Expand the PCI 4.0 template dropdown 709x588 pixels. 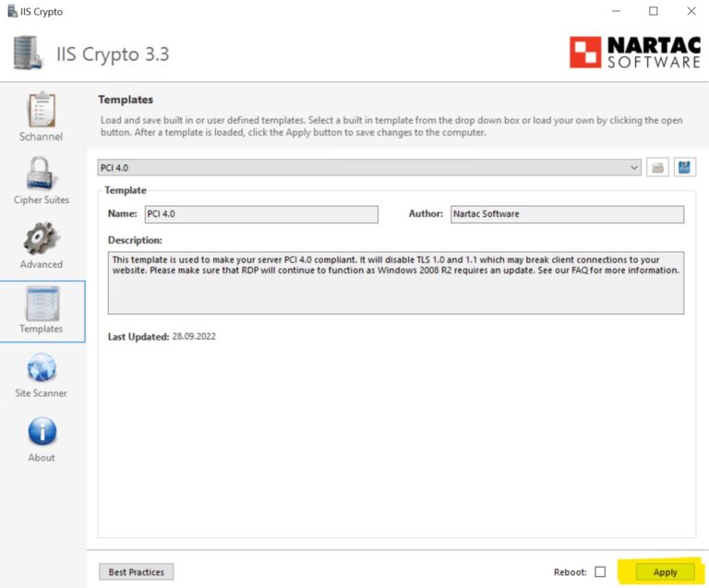[634, 167]
